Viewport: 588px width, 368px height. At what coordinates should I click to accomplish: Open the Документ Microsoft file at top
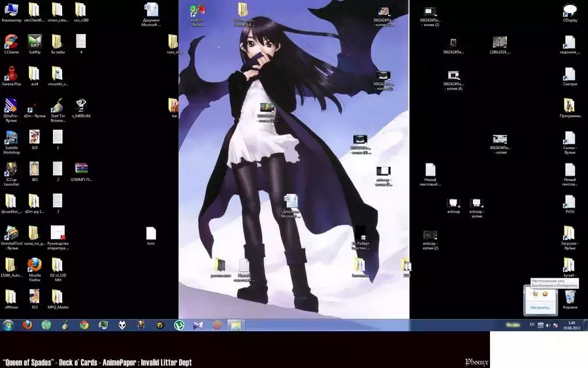151,14
